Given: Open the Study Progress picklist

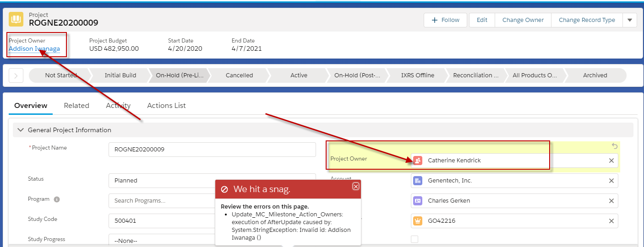Looking at the screenshot, I should pyautogui.click(x=160, y=240).
